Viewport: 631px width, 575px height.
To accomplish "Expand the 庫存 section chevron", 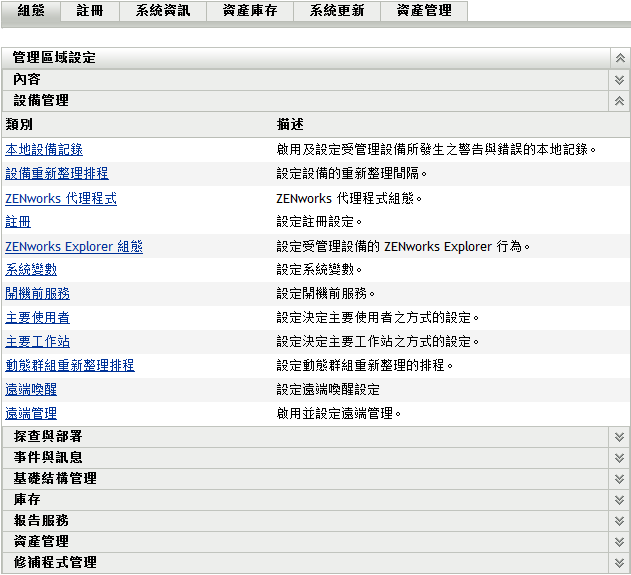I will pyautogui.click(x=619, y=500).
